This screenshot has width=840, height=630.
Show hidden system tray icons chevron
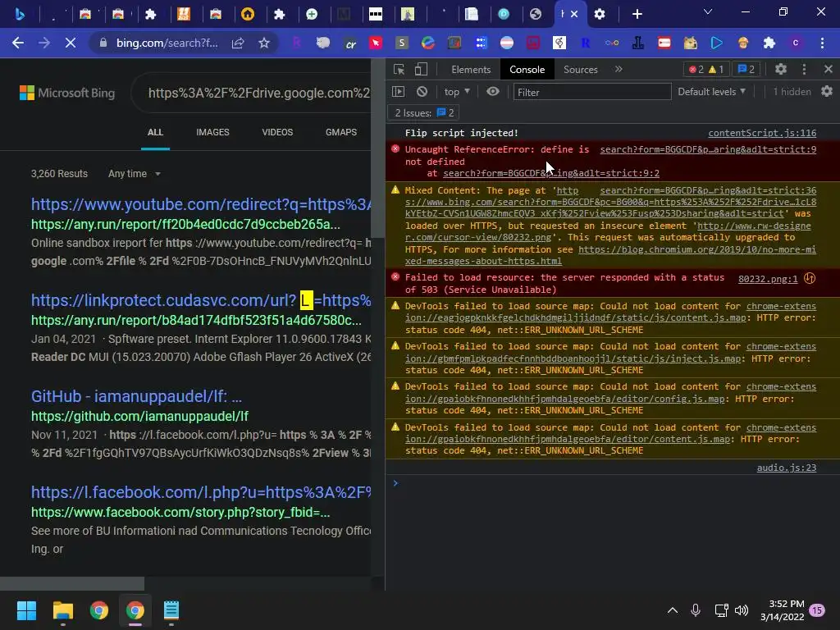tap(673, 610)
